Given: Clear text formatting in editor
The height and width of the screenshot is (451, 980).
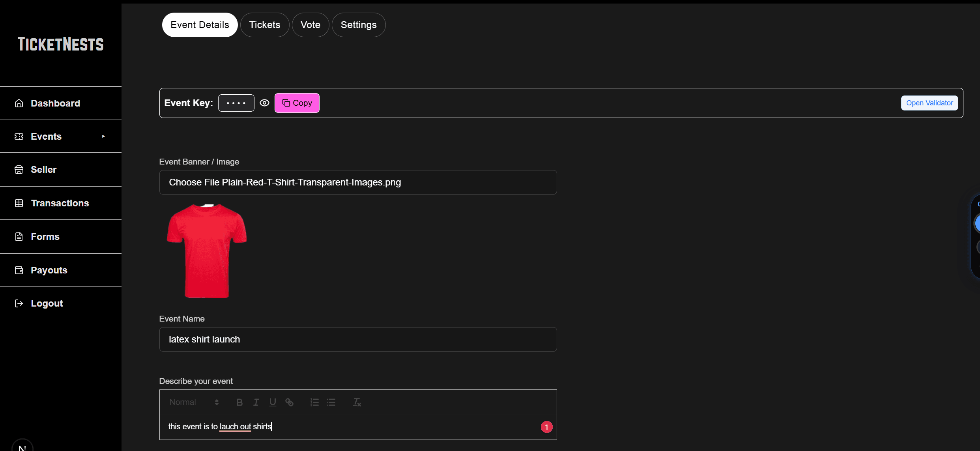Looking at the screenshot, I should [357, 402].
